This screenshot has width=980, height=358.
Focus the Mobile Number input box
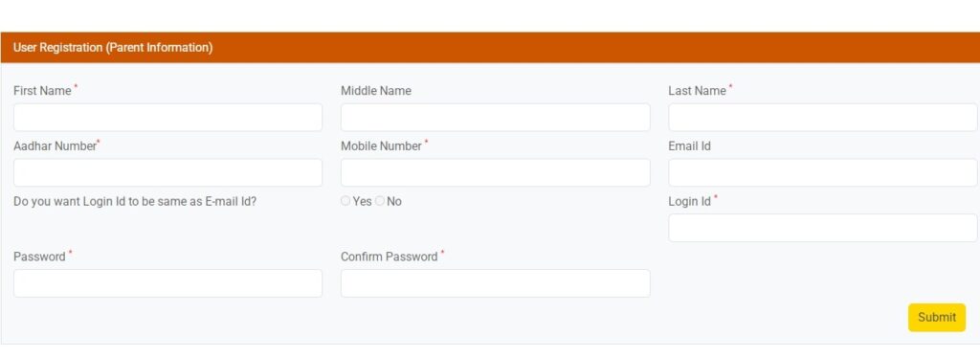[495, 172]
